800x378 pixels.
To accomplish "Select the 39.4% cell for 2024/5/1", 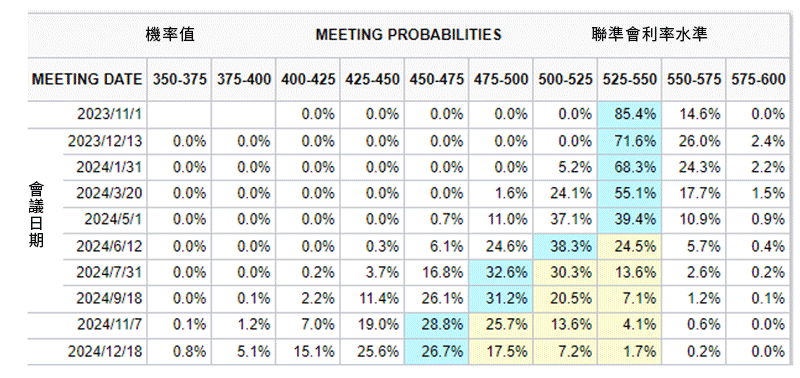I will 629,220.
